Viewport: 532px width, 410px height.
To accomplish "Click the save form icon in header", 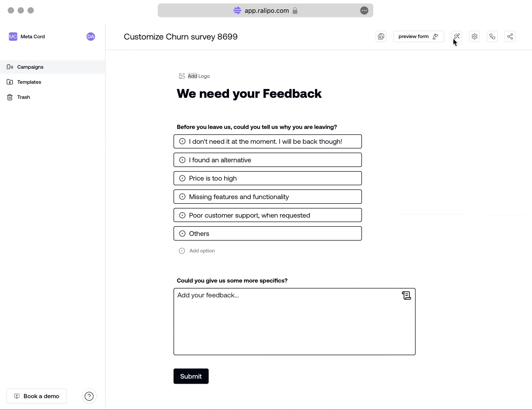I will 381,37.
